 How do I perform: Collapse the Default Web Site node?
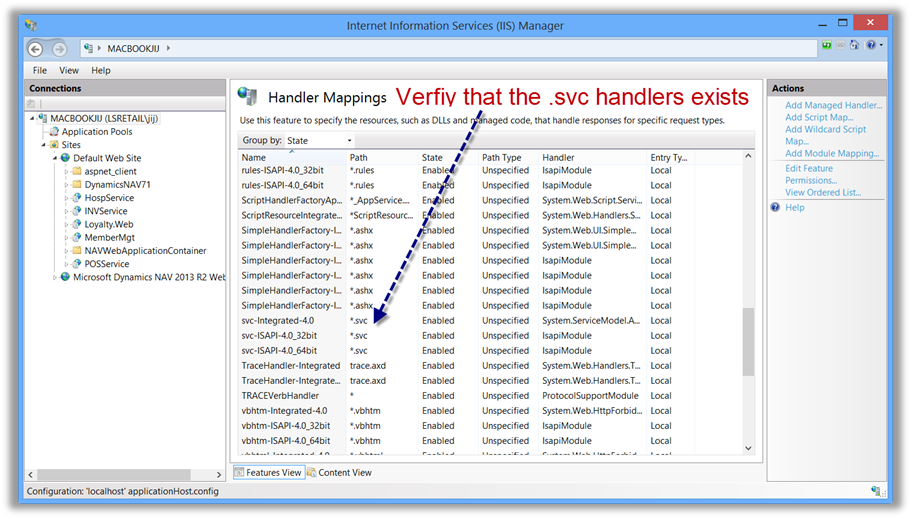click(55, 158)
